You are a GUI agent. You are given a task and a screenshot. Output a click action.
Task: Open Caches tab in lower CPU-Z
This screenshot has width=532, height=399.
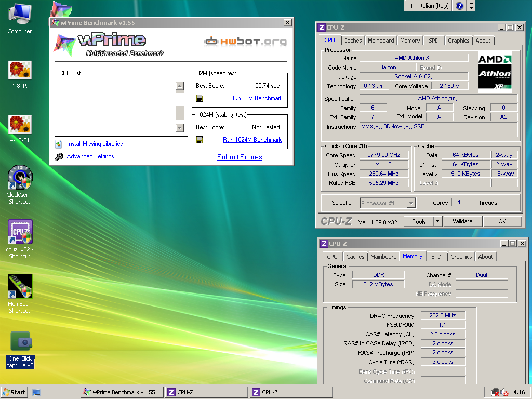click(355, 257)
